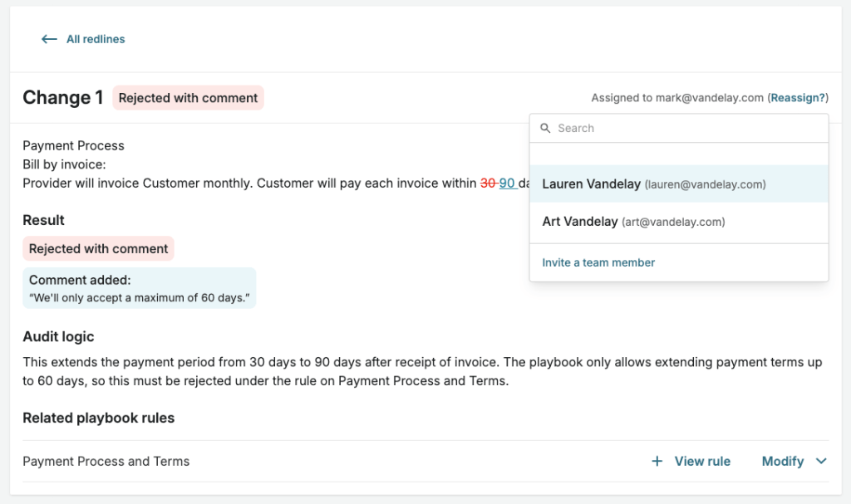Click the Assigned to mark@vandelay.com text

click(677, 98)
